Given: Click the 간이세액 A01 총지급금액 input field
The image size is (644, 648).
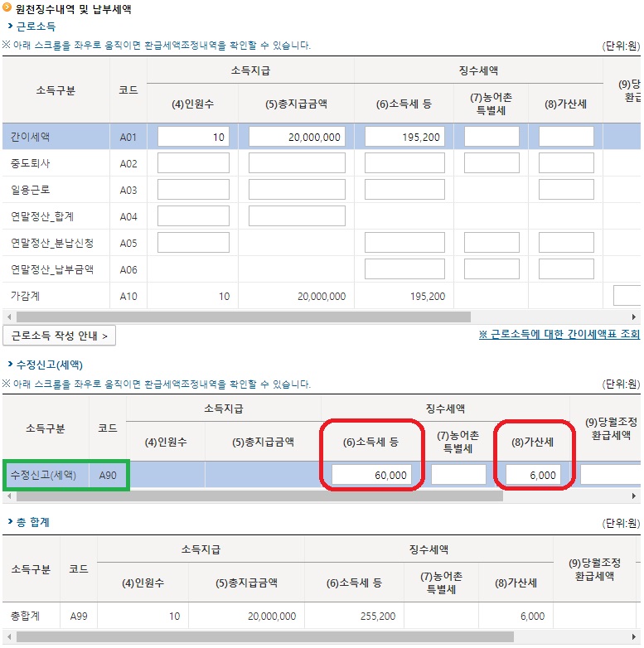Looking at the screenshot, I should 297,137.
